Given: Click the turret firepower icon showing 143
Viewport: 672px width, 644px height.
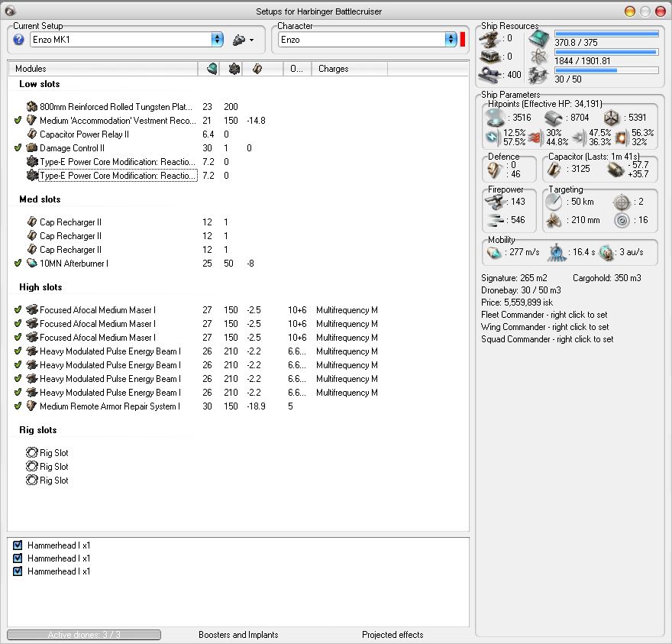Looking at the screenshot, I should (x=495, y=202).
